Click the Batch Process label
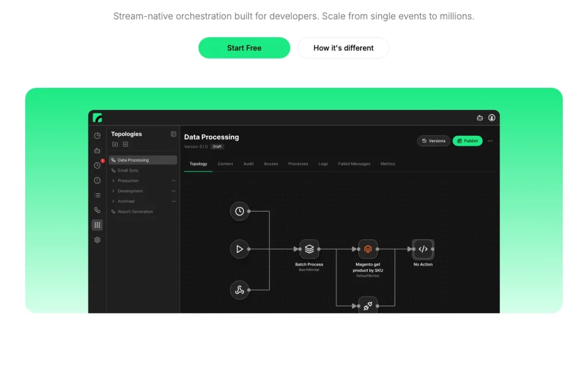The height and width of the screenshot is (368, 588). coord(309,264)
